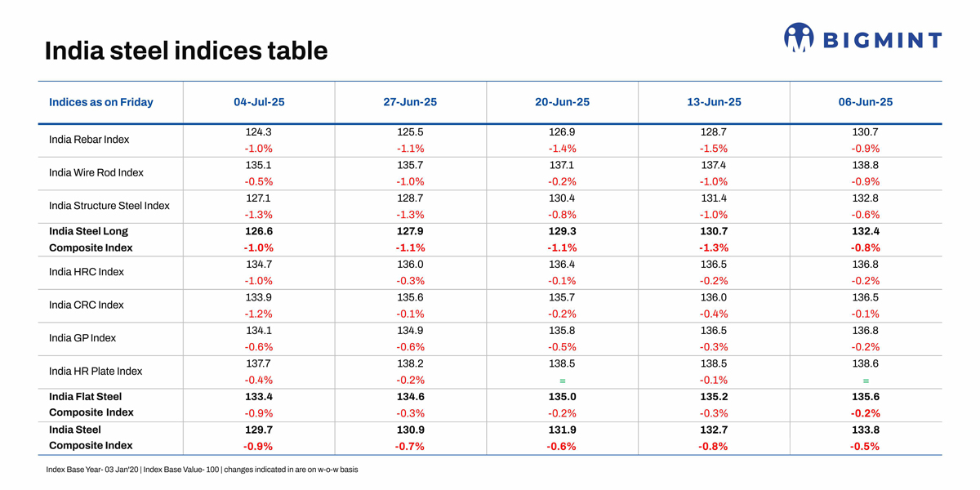Screen dimensions: 980x490
Task: Click the 27-Jun-25 column header
Action: click(410, 102)
